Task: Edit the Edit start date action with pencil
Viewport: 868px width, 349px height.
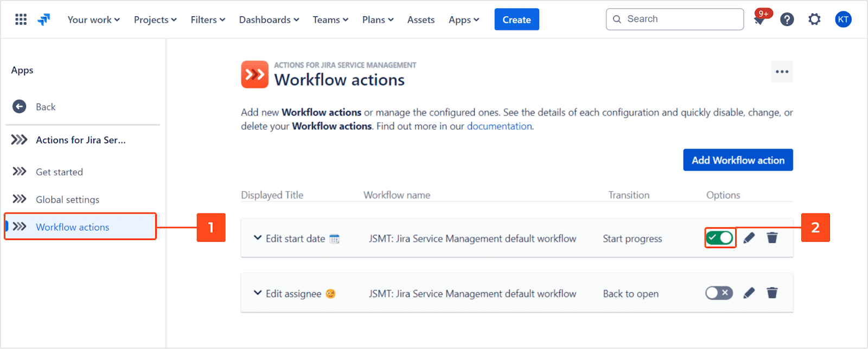Action: pos(749,238)
